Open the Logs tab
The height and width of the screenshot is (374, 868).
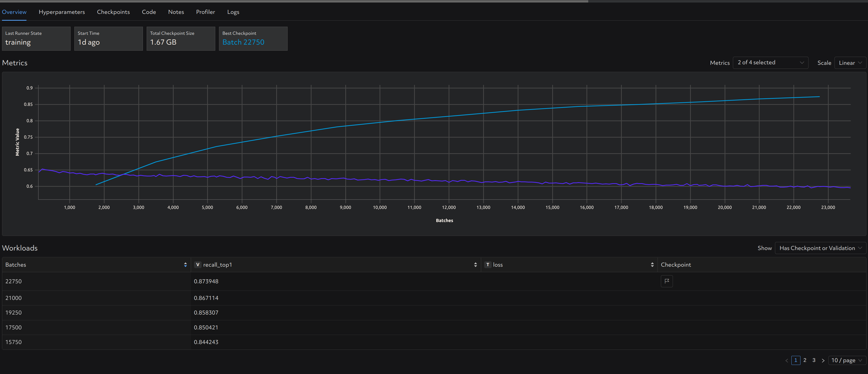pyautogui.click(x=233, y=12)
